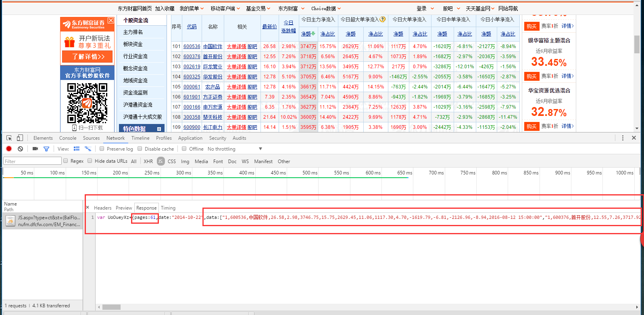Toggle the network filter funnel icon

point(46,149)
